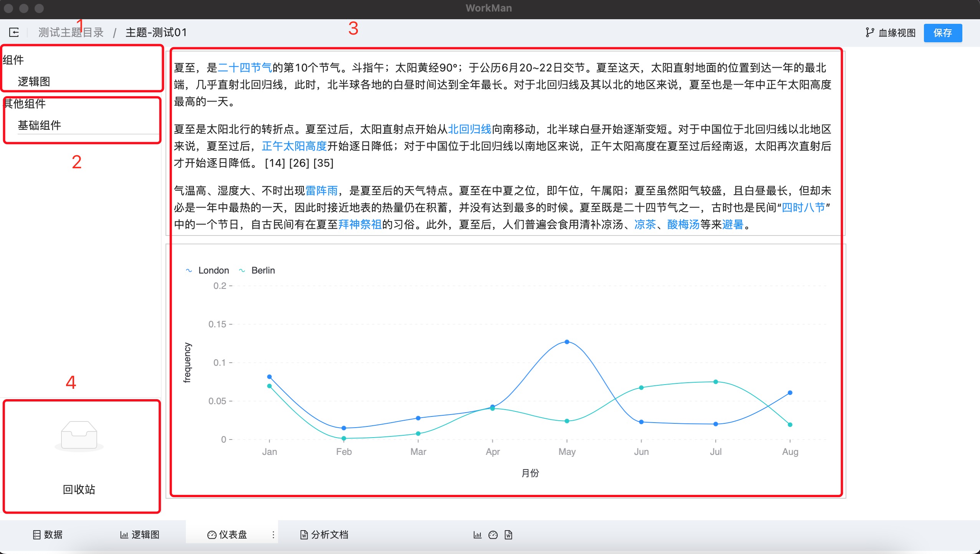Switch to the 逻辑图 bottom tab
The image size is (980, 554).
[x=140, y=534]
